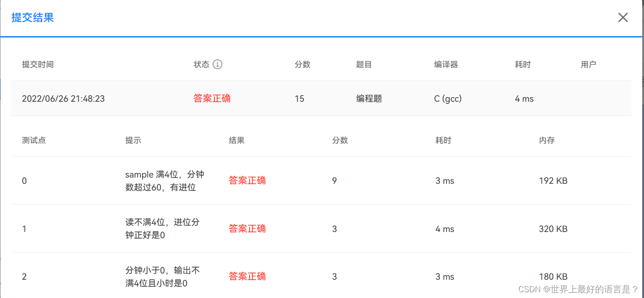This screenshot has height=298, width=644.
Task: Select the C (gcc) compiler entry
Action: click(447, 98)
